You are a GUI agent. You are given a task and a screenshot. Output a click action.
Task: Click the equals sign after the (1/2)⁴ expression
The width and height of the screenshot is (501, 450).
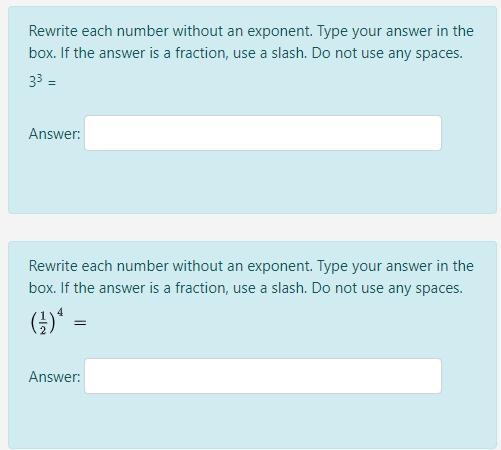pyautogui.click(x=80, y=323)
